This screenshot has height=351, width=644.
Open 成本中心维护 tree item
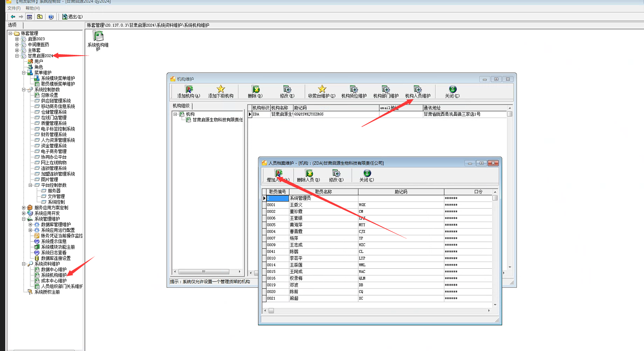54,281
